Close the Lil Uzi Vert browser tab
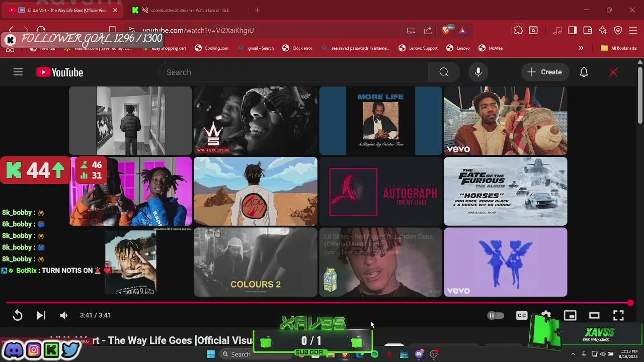Screen dimensions: 644x362 [x=115, y=10]
